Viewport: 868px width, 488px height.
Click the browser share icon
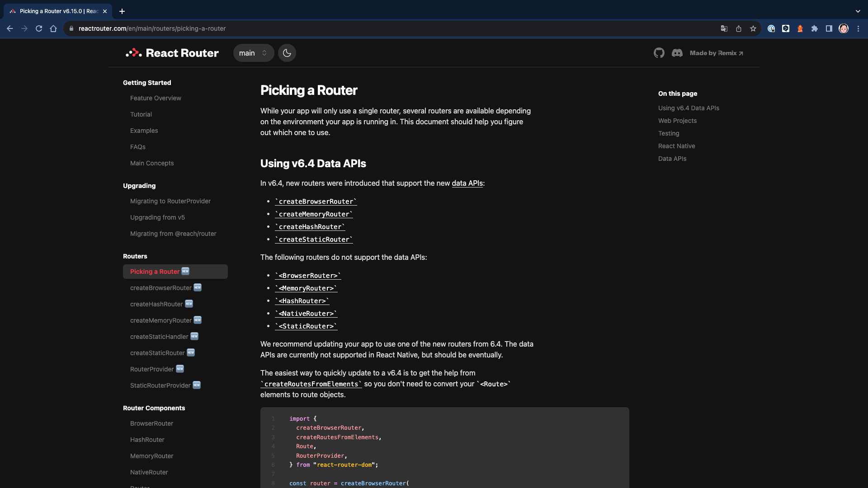pos(738,28)
